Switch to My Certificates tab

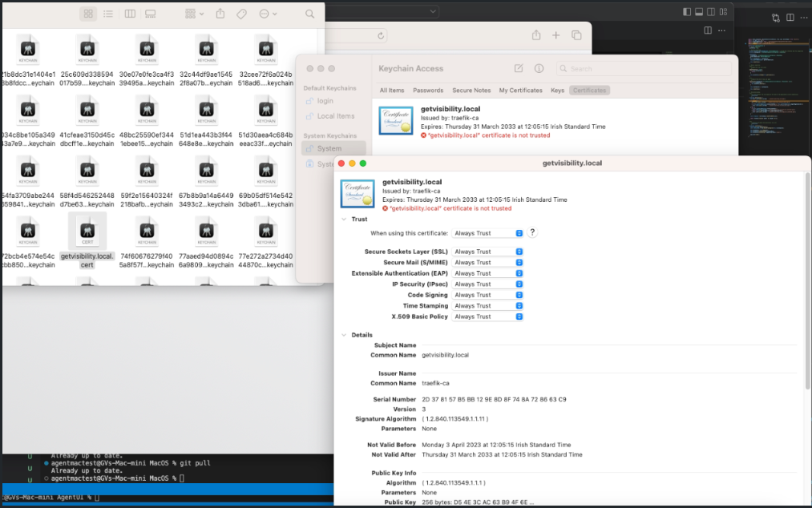point(520,91)
